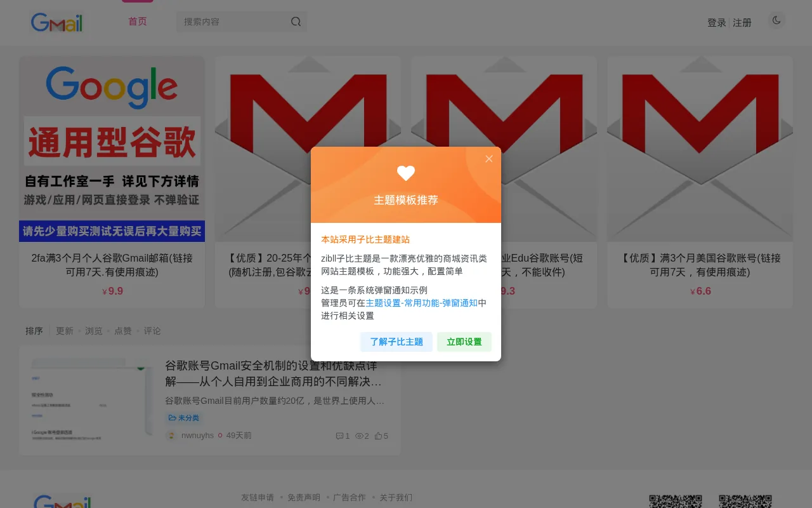Open the 广告合作 footer link

(x=350, y=497)
